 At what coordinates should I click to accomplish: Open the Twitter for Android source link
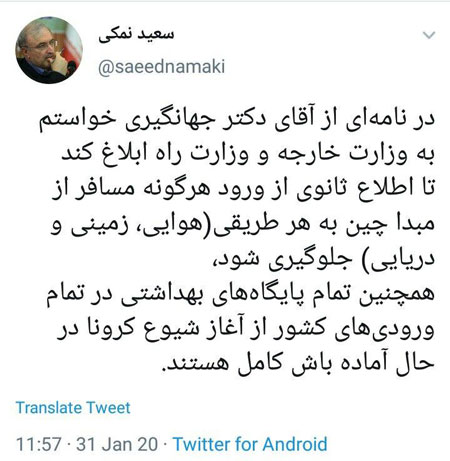tap(250, 444)
